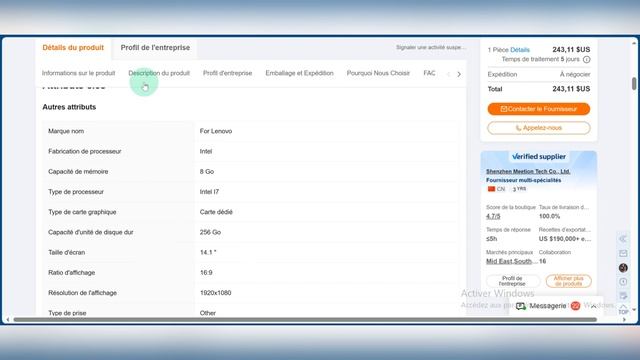
Task: Open the 4.7/5 store score link
Action: (493, 216)
